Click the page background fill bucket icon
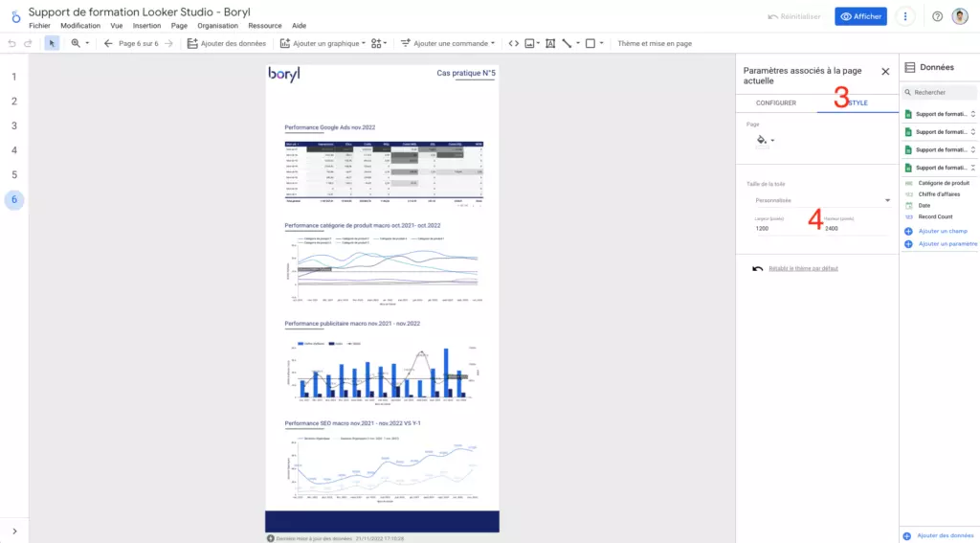This screenshot has width=980, height=543. (761, 140)
